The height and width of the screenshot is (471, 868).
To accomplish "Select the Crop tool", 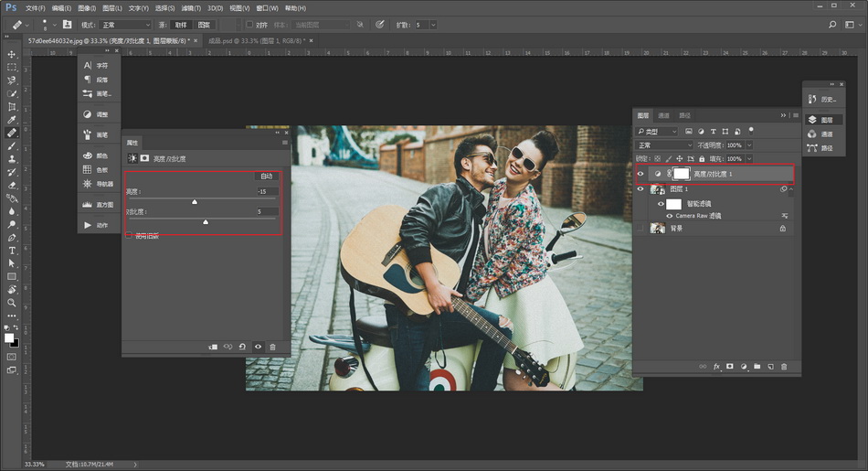I will coord(12,107).
